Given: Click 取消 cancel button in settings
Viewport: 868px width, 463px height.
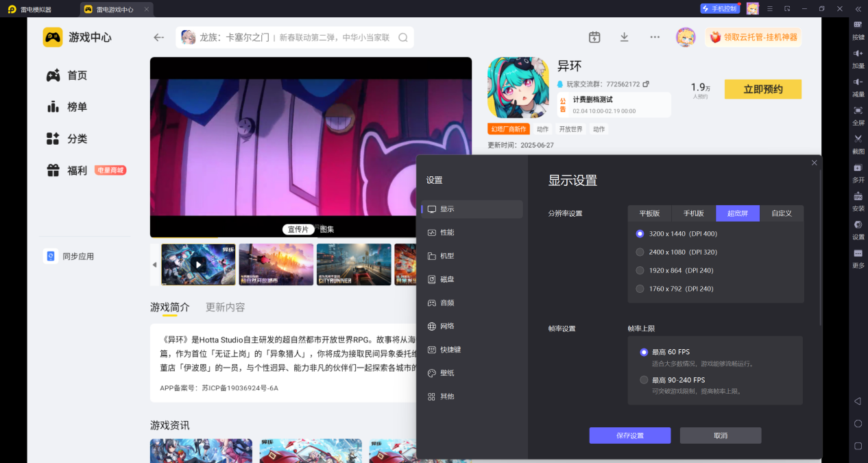Looking at the screenshot, I should (x=721, y=436).
